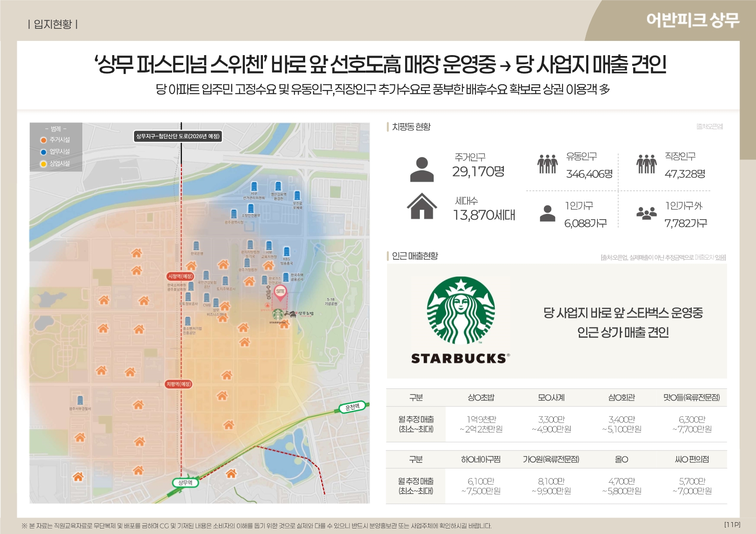Click the blue 업무시설 legend dot
Image resolution: width=756 pixels, height=534 pixels.
point(44,152)
